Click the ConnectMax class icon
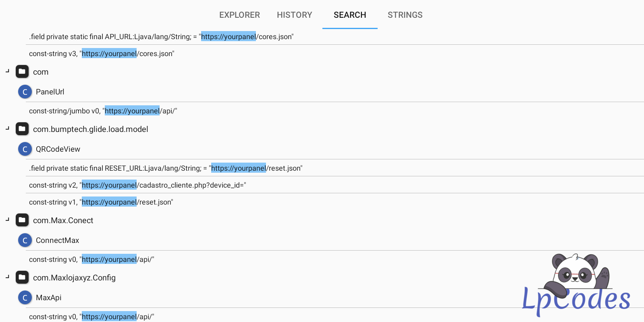Screen dimensions: 644x322 click(x=25, y=240)
